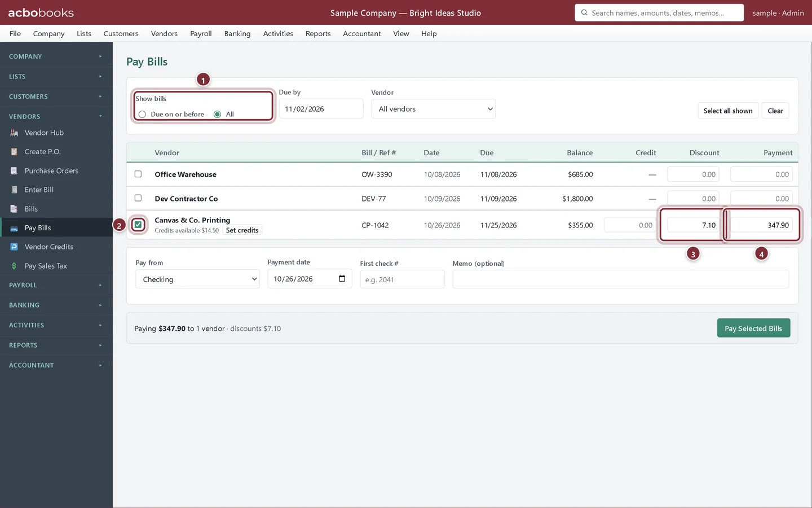Click the search magnifier icon
This screenshot has height=508, width=812.
click(584, 12)
